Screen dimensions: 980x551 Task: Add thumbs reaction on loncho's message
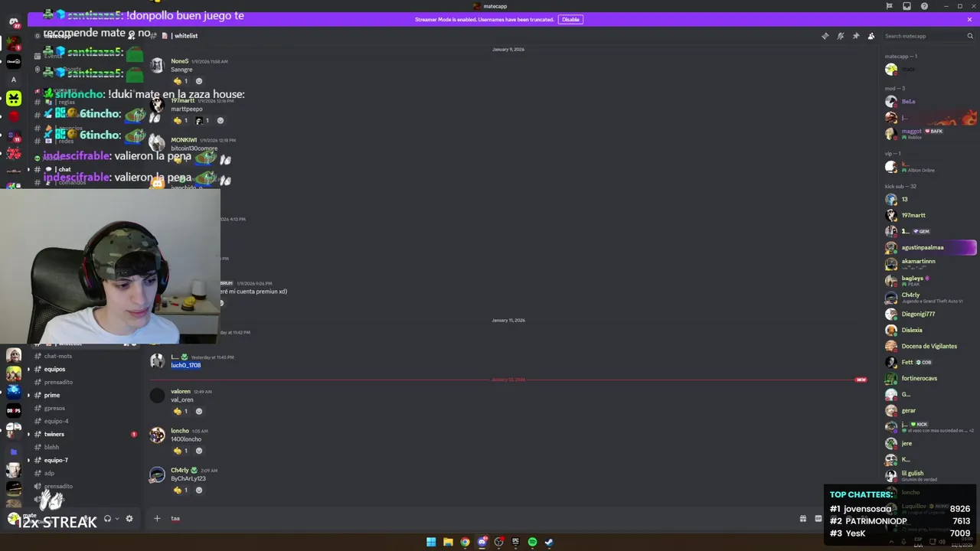(x=181, y=451)
